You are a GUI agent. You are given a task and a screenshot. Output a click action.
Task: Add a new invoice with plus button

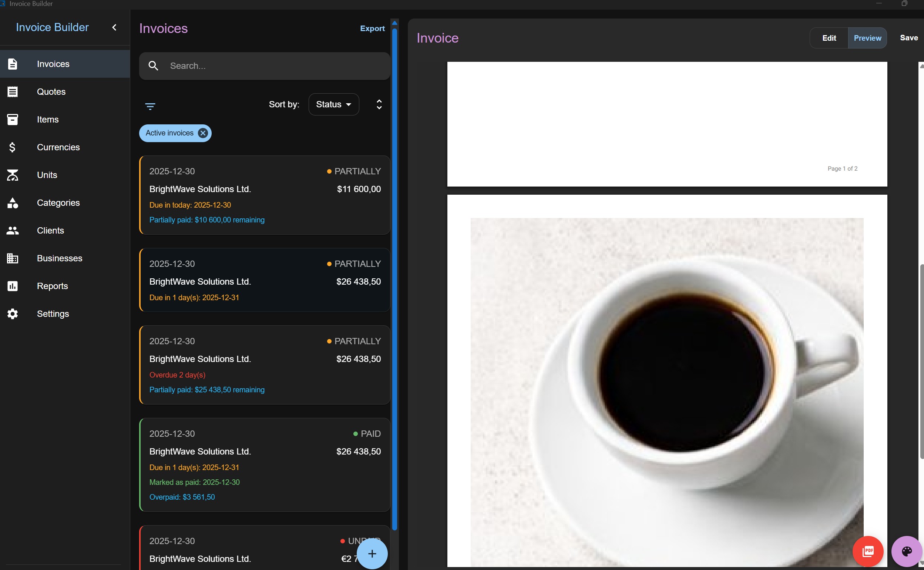(x=372, y=553)
